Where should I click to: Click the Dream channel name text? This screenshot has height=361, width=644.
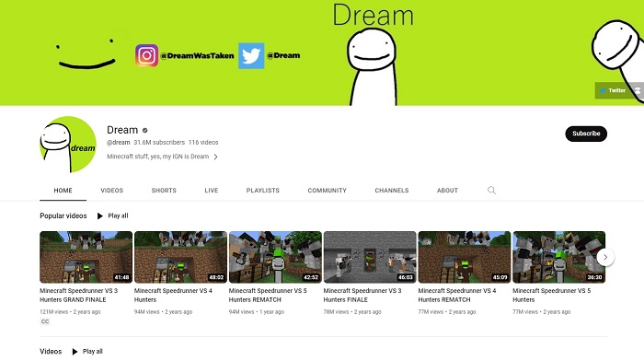pos(122,130)
